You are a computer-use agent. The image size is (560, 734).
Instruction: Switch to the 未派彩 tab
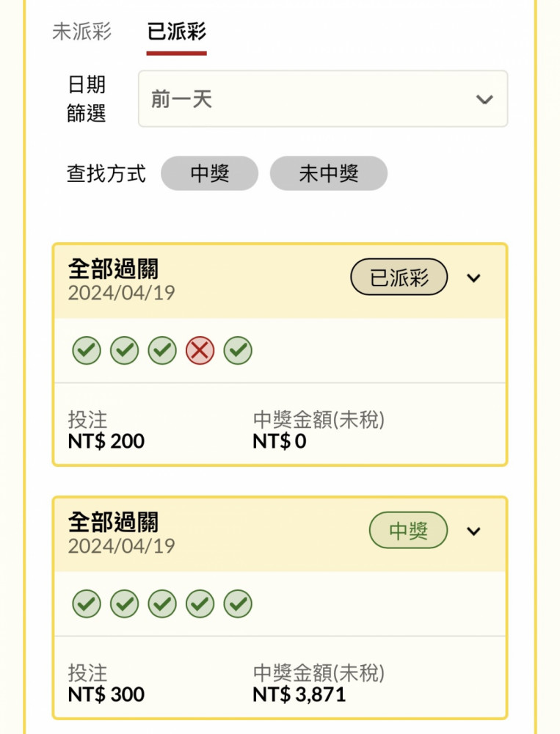(x=81, y=32)
